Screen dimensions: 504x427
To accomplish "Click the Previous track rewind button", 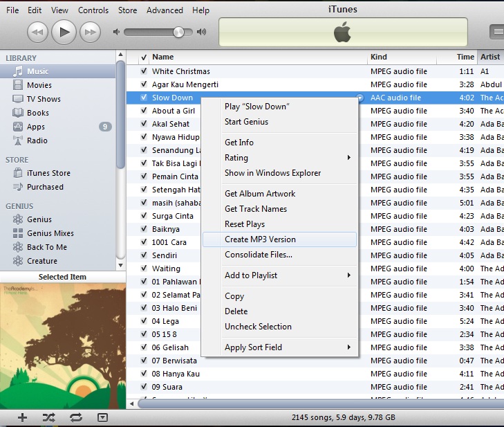I will pyautogui.click(x=37, y=32).
